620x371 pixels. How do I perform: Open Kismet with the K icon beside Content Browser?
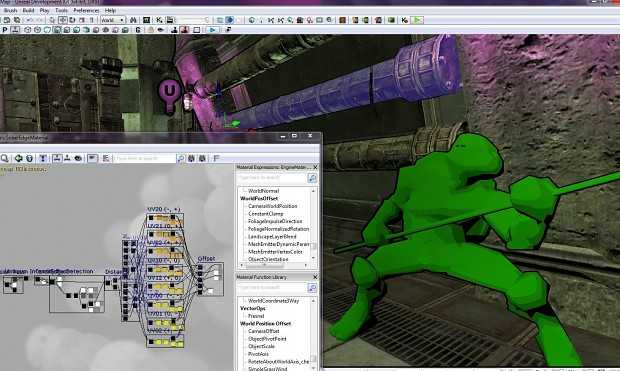[159, 20]
